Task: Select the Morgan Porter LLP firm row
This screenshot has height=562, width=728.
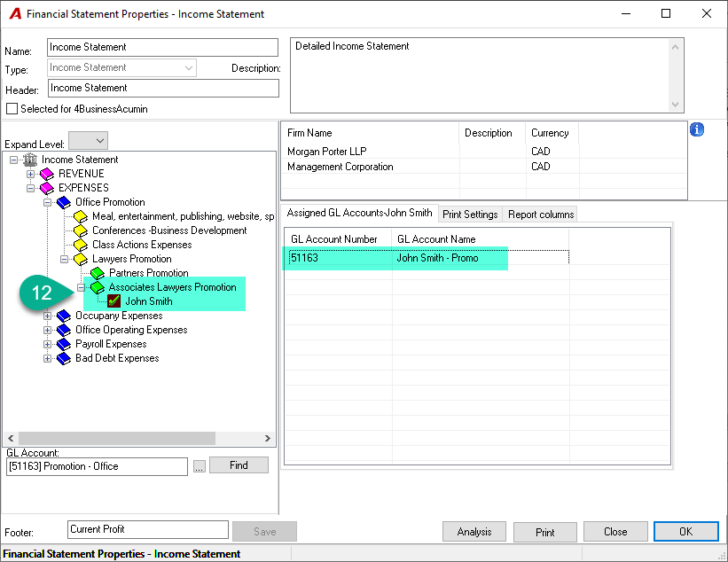Action: [484, 152]
